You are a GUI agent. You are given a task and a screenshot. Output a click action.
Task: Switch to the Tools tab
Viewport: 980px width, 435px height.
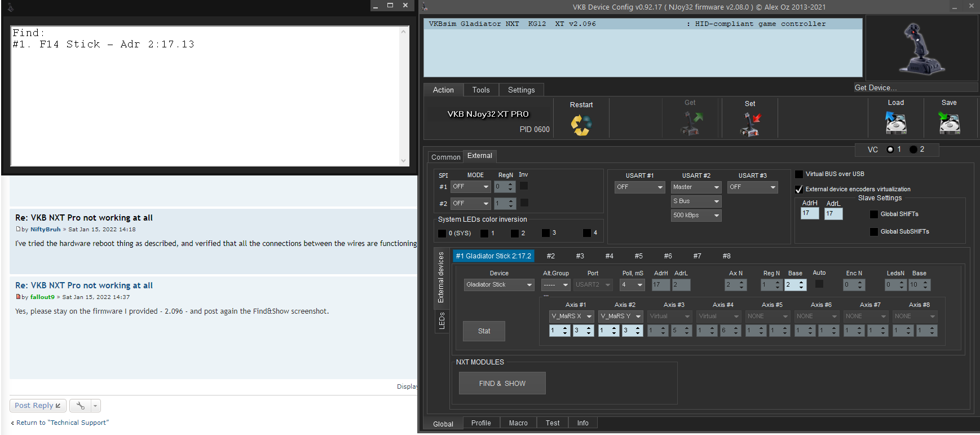click(x=481, y=90)
